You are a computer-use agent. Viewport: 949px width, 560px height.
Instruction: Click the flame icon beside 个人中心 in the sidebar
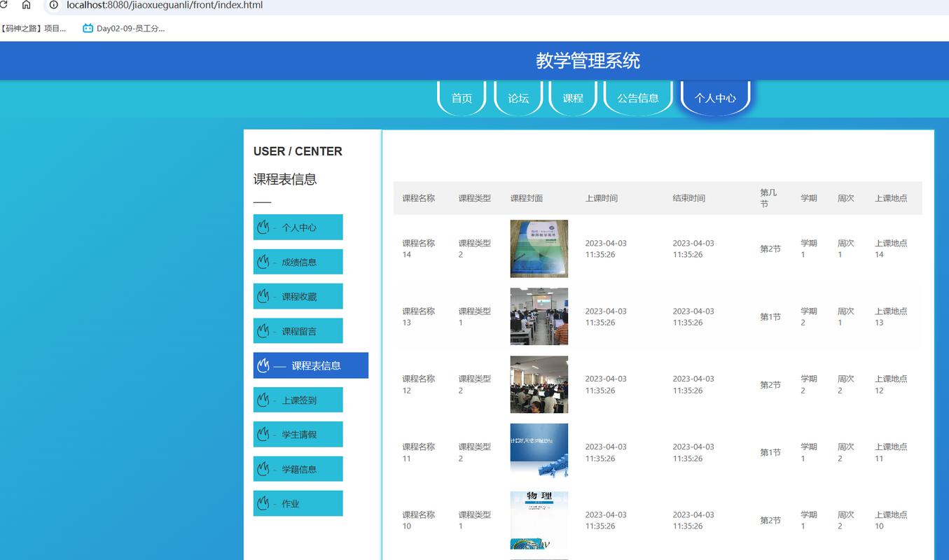click(x=263, y=227)
